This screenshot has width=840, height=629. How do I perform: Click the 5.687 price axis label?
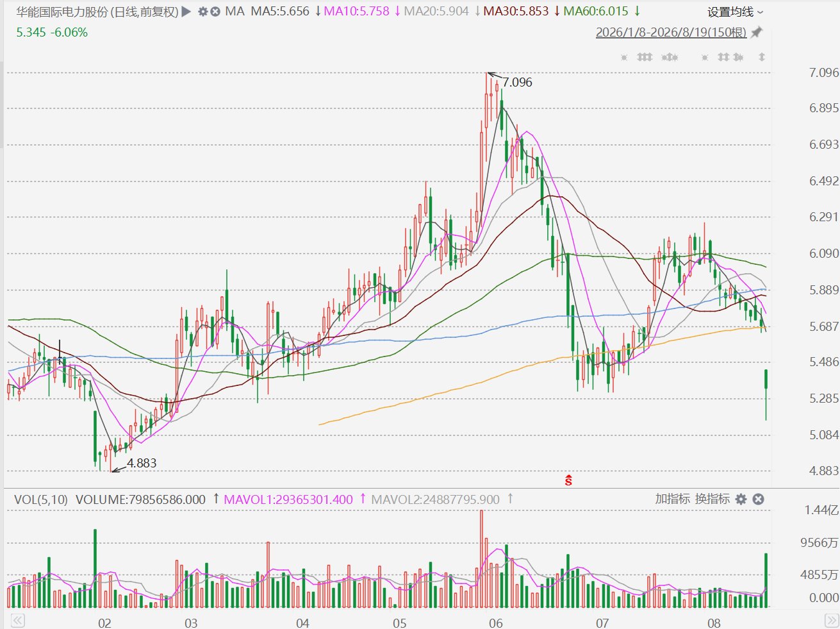tap(824, 326)
